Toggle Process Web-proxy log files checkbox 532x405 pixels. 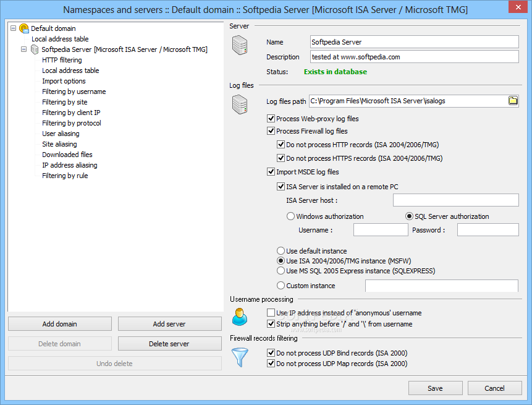tap(271, 119)
